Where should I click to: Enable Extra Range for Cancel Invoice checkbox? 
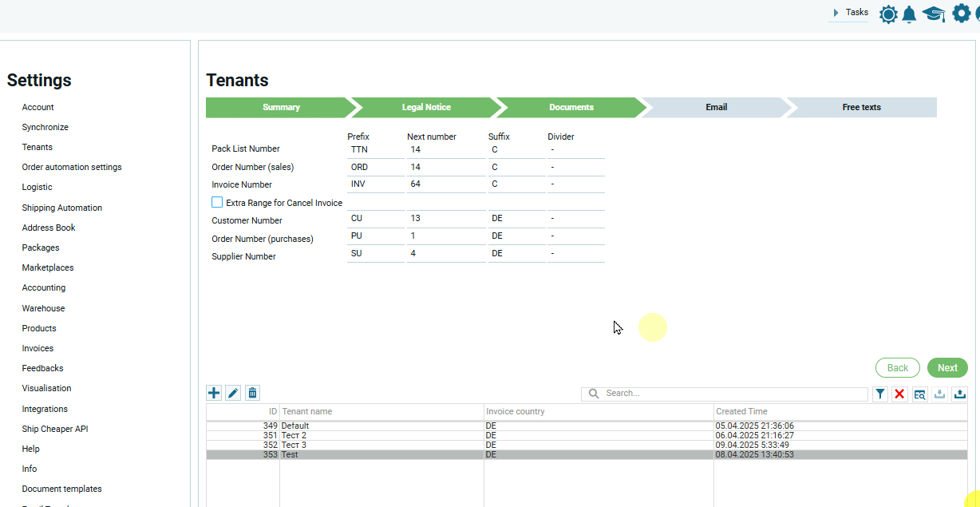tap(217, 203)
